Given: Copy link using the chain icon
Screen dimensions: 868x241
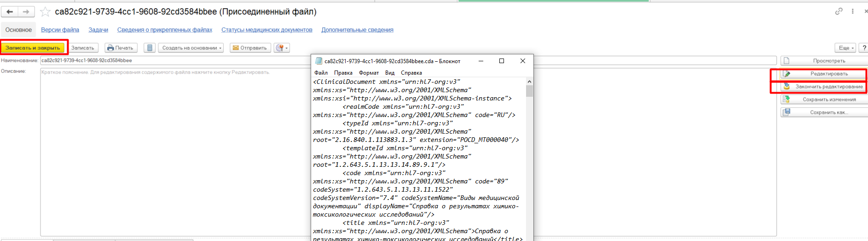Looking at the screenshot, I should pyautogui.click(x=839, y=12).
